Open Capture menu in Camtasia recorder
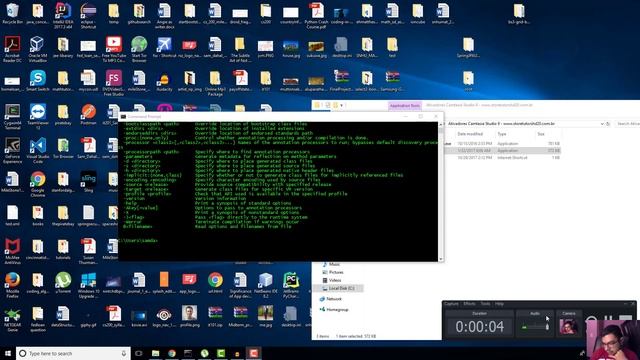 451,304
